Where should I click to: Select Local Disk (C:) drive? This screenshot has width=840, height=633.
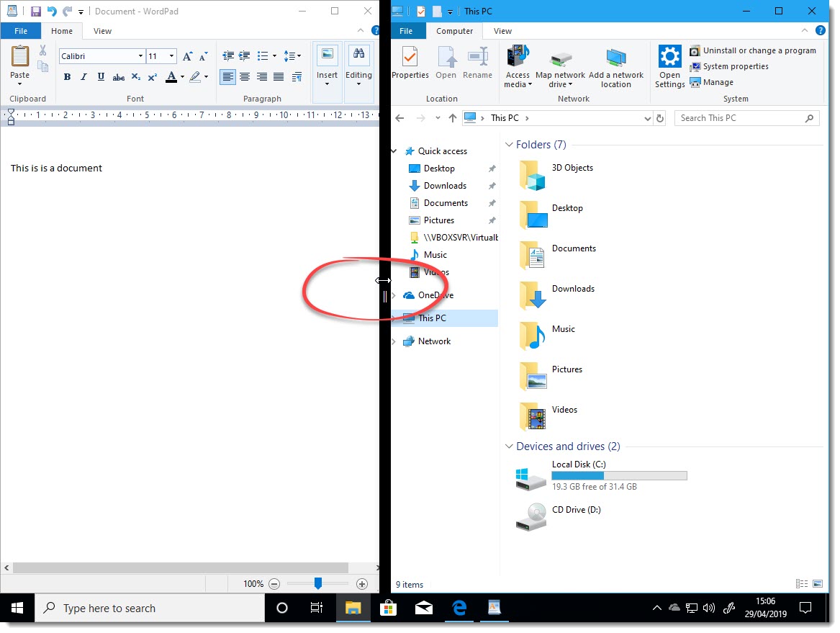[602, 475]
